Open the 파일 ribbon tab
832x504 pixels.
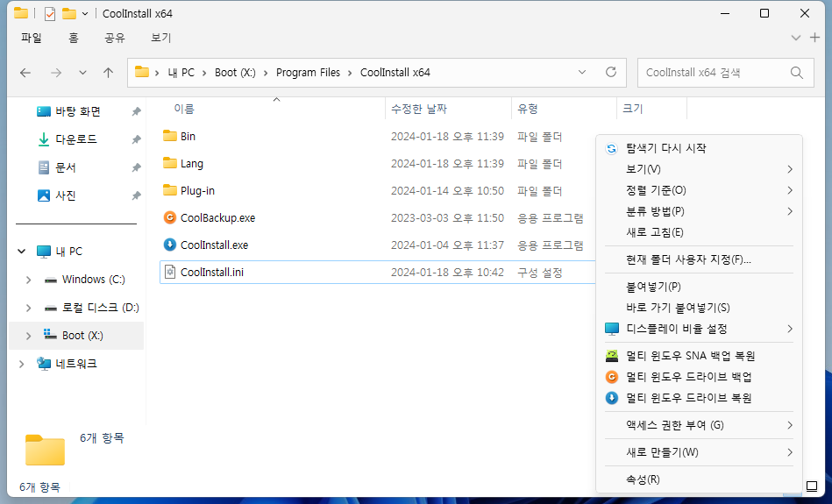(32, 38)
